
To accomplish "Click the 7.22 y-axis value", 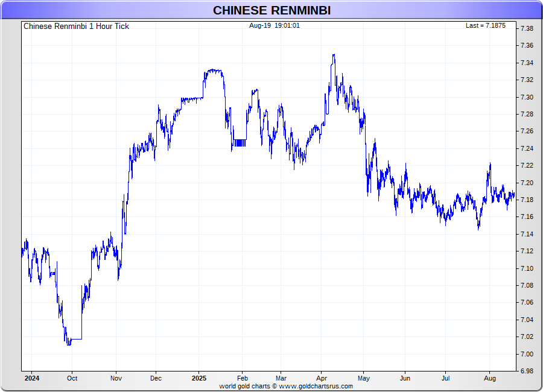I will click(527, 165).
